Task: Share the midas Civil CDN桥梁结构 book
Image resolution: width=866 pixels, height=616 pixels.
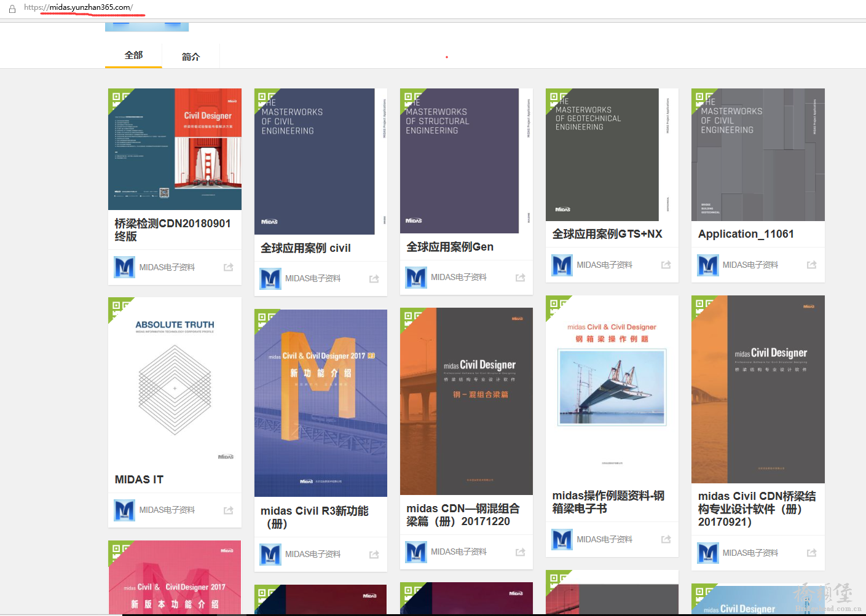Action: pyautogui.click(x=812, y=553)
